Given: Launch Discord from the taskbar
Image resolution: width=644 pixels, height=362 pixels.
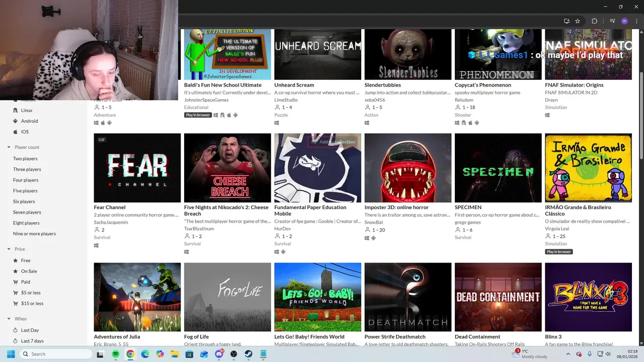Looking at the screenshot, I should tap(219, 354).
